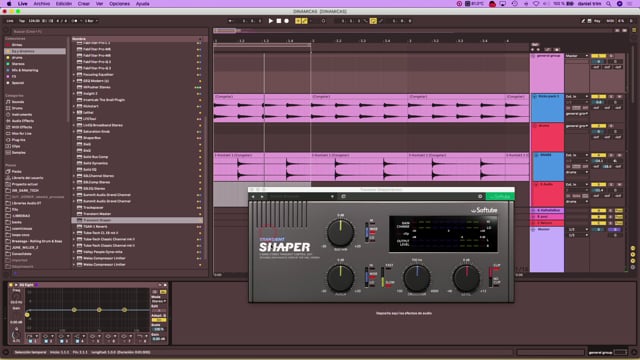The width and height of the screenshot is (640, 360).
Task: Click the Key mapping button
Action: tap(597, 21)
